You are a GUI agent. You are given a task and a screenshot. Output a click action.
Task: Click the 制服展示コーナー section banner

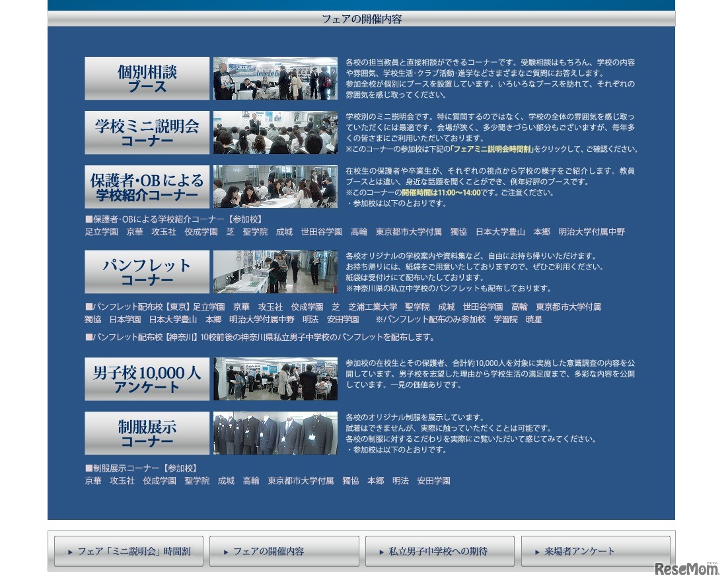(147, 433)
